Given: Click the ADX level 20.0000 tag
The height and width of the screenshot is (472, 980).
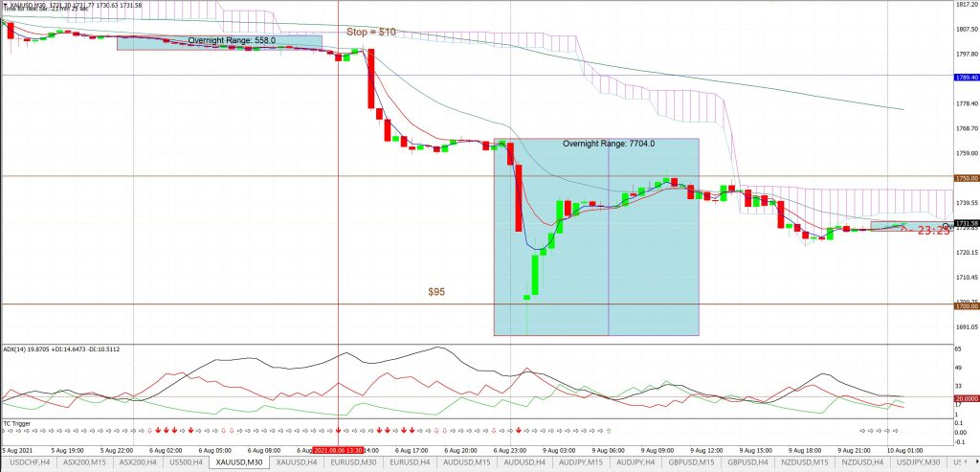Looking at the screenshot, I should click(x=966, y=398).
